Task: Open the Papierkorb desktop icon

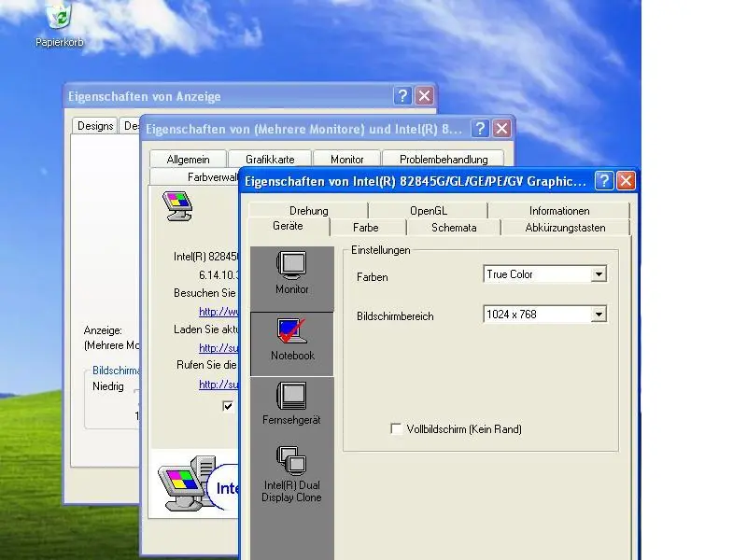Action: pyautogui.click(x=61, y=19)
